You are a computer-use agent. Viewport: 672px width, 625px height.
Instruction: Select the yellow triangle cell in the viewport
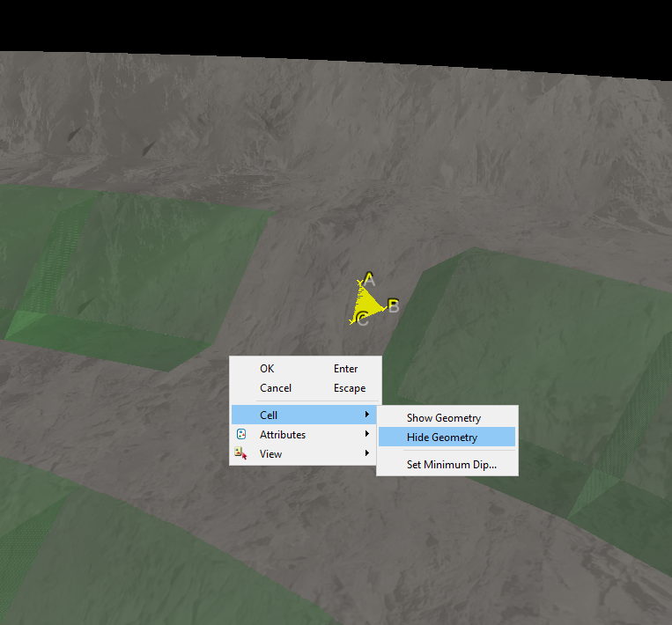pos(366,305)
